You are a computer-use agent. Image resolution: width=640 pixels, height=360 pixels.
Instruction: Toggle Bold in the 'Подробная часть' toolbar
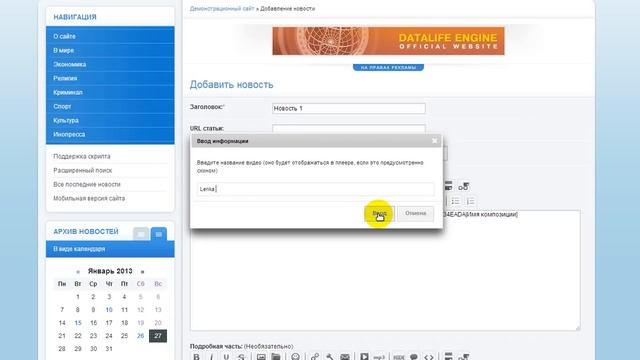point(196,357)
